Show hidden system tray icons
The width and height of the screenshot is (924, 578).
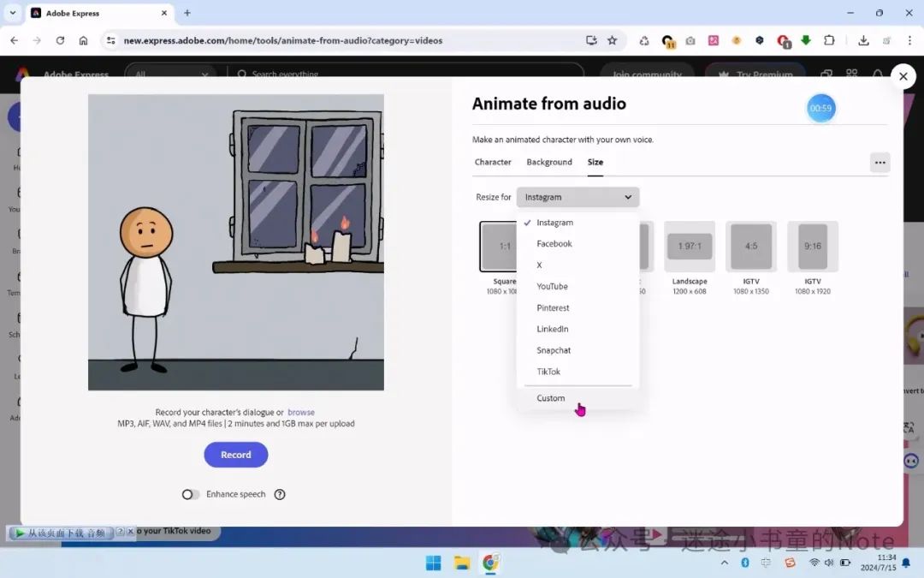pyautogui.click(x=725, y=563)
